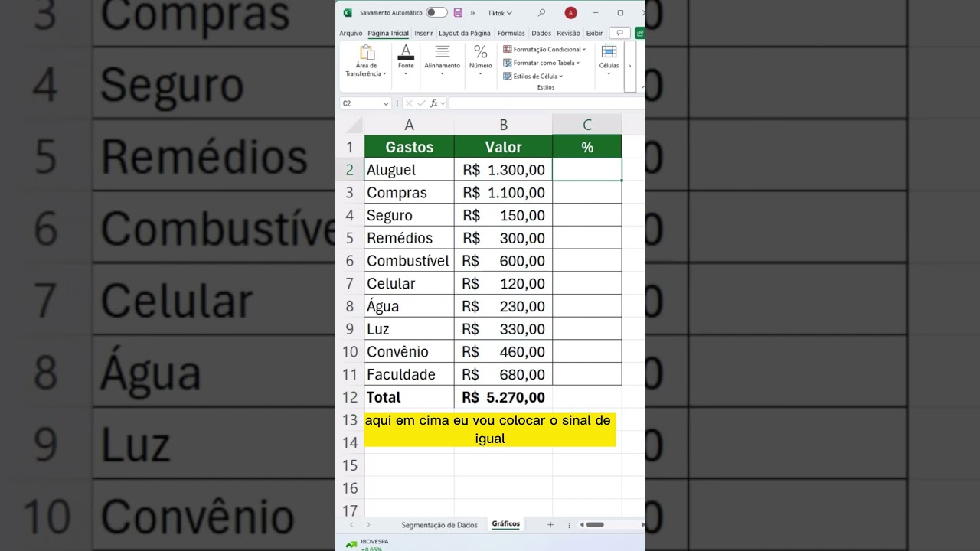980x551 pixels.
Task: Select the R$ 1.100,00 cell
Action: [x=503, y=192]
